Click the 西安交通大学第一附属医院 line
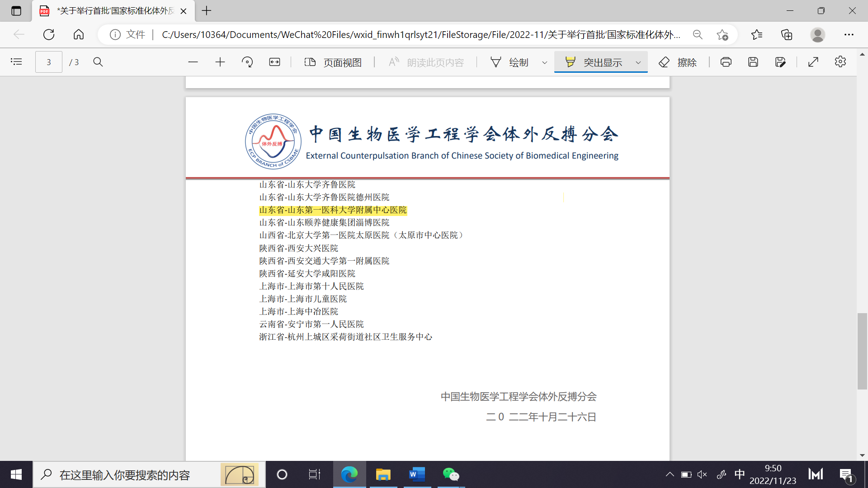 324,261
